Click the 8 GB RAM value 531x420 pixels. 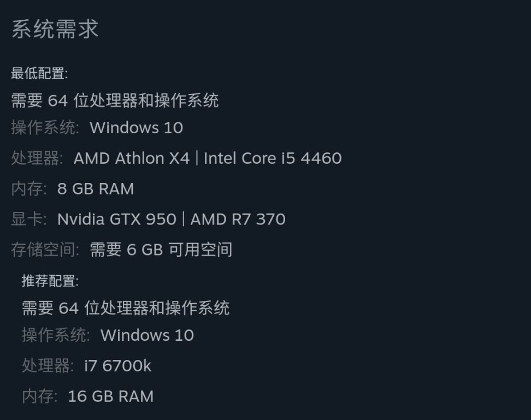(x=96, y=189)
